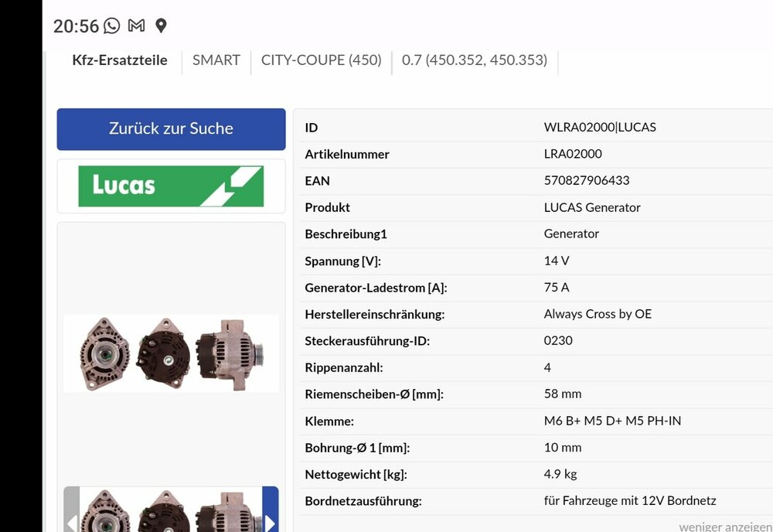Image resolution: width=773 pixels, height=532 pixels.
Task: Go to the SMART breadcrumb
Action: (216, 60)
